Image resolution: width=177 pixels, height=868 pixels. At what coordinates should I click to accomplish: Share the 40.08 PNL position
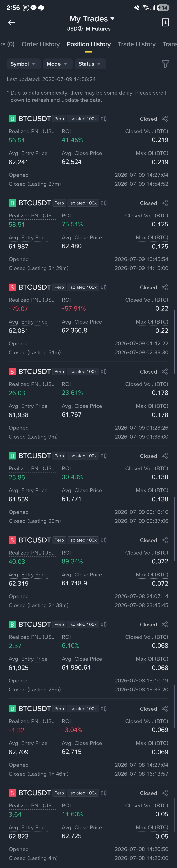[x=165, y=540]
